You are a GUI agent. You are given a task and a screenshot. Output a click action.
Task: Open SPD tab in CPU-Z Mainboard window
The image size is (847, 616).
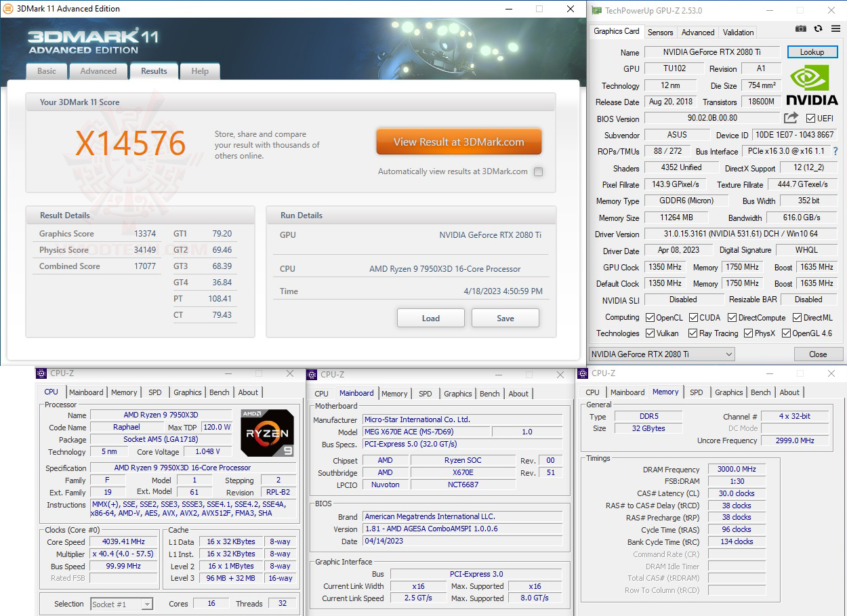point(426,394)
